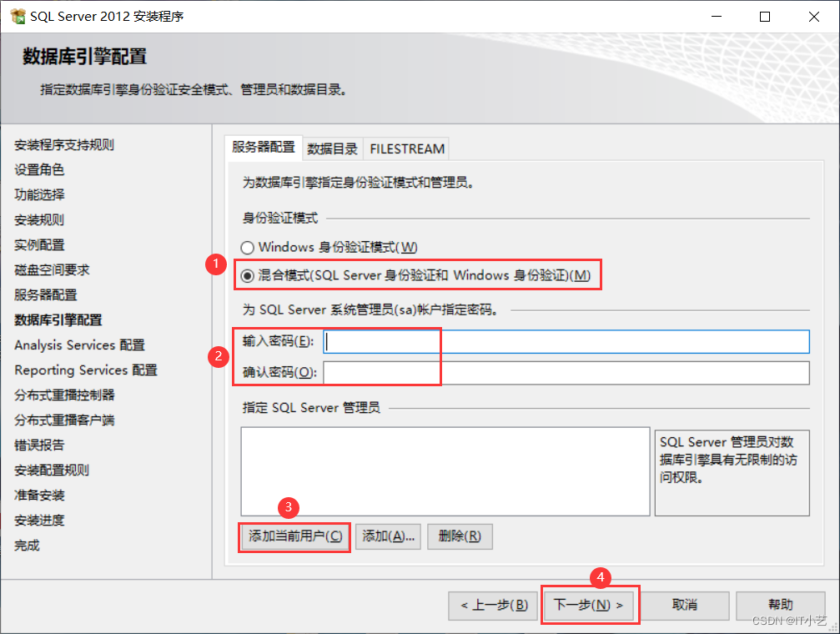The width and height of the screenshot is (840, 634).
Task: Select 准备安装 step
Action: pos(39,496)
